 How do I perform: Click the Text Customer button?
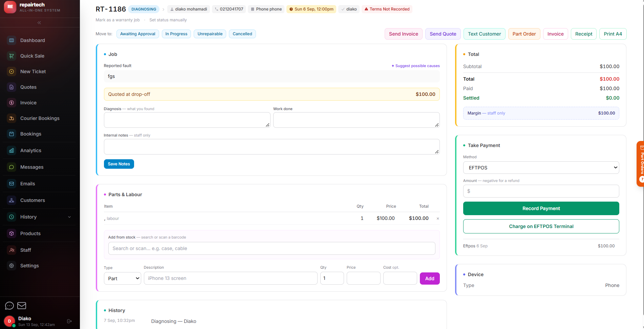tap(485, 34)
